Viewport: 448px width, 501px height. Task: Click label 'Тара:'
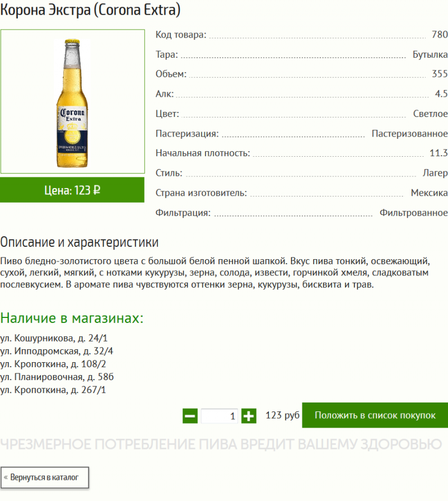tap(167, 55)
